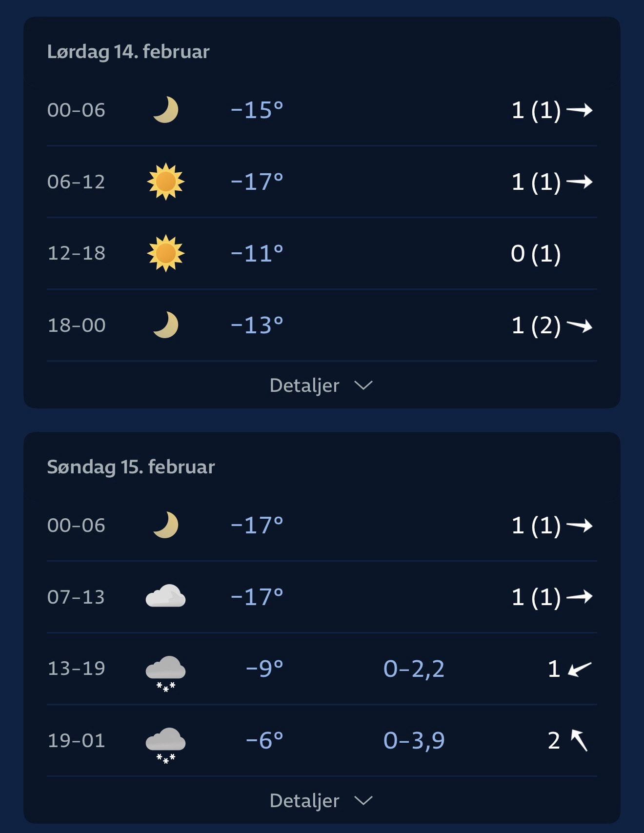644x833 pixels.
Task: Click the wind arrow for Sunday 19-01
Action: tap(580, 740)
